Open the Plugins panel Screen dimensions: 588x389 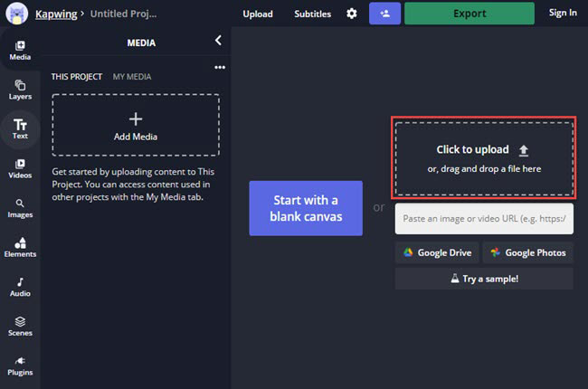(x=20, y=365)
